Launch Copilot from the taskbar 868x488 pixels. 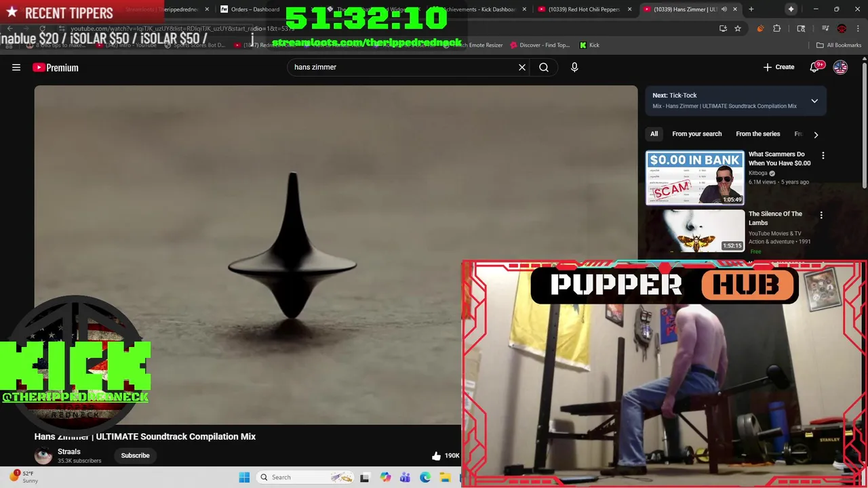(x=385, y=477)
